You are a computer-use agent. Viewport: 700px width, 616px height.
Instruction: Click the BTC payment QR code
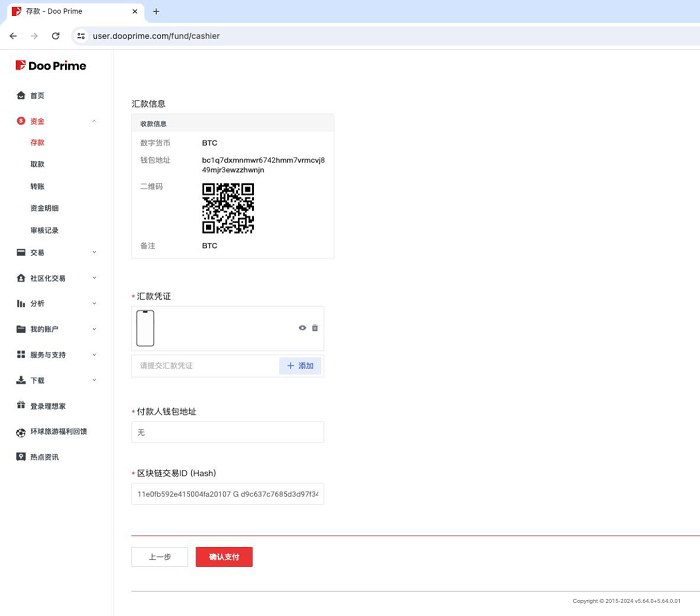pyautogui.click(x=228, y=208)
